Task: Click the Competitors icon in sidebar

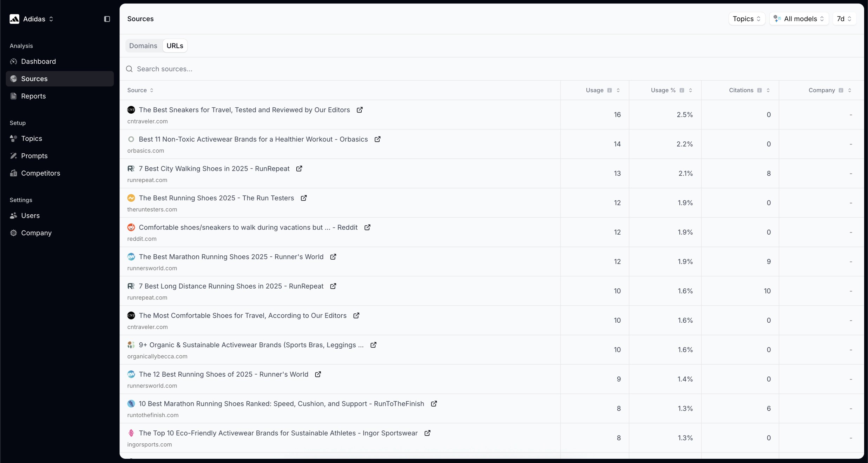Action: tap(13, 173)
